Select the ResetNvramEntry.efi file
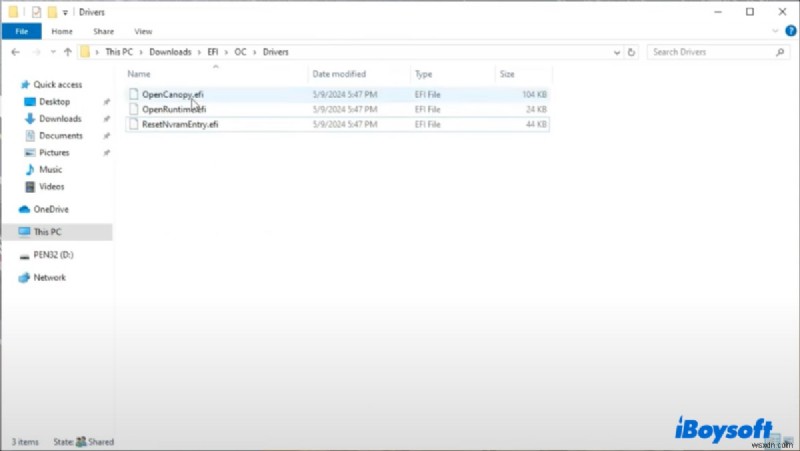 click(180, 124)
